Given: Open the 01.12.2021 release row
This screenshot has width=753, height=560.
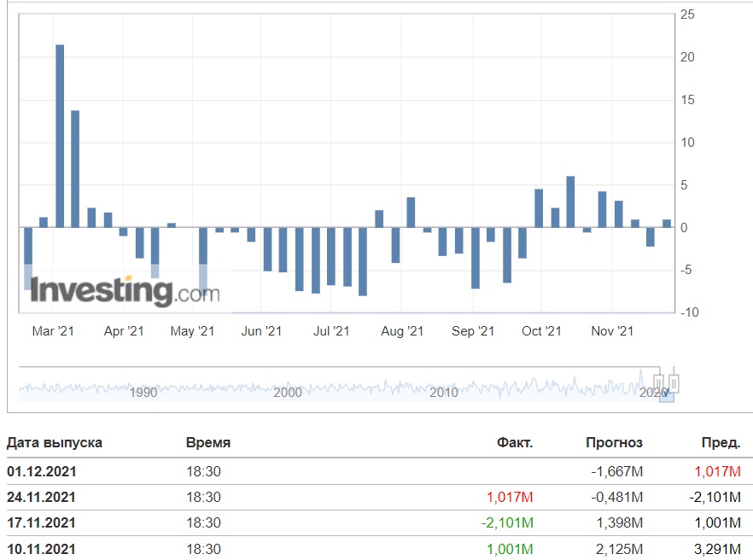Looking at the screenshot, I should point(376,471).
